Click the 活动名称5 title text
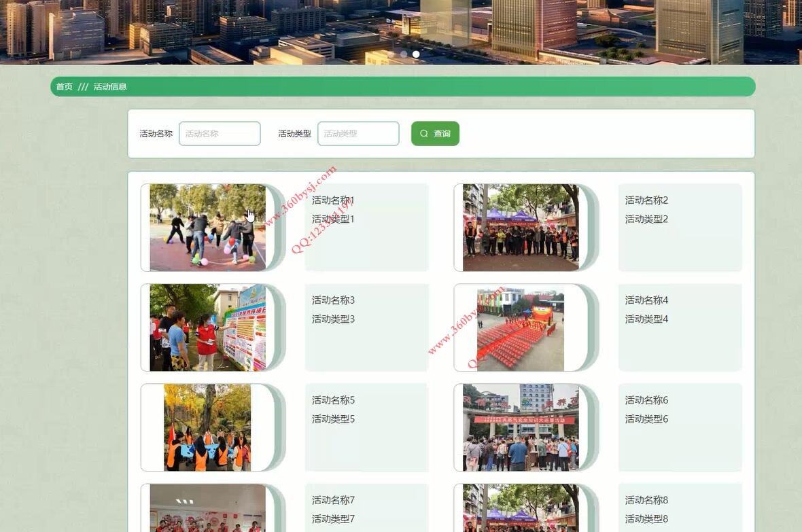802x532 pixels. click(x=333, y=400)
